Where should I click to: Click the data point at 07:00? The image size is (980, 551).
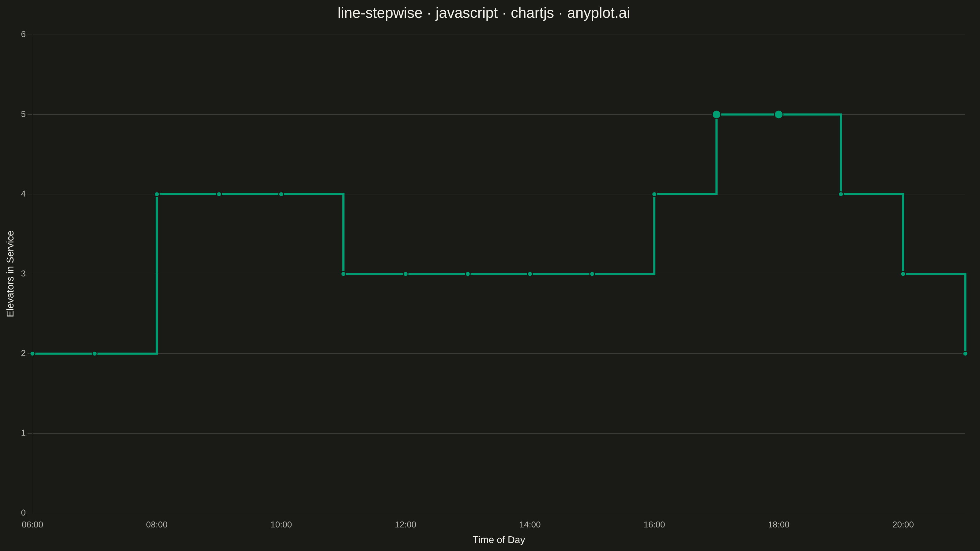coord(95,354)
